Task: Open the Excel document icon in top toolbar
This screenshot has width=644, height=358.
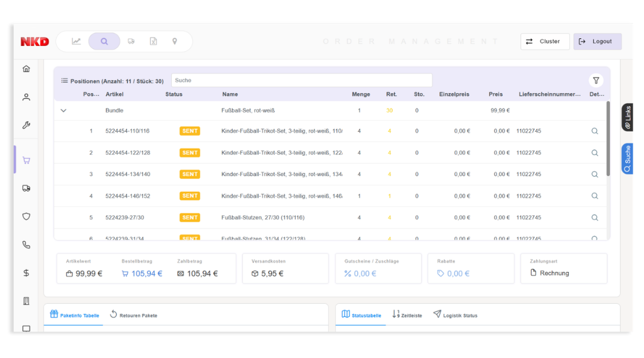Action: [153, 41]
